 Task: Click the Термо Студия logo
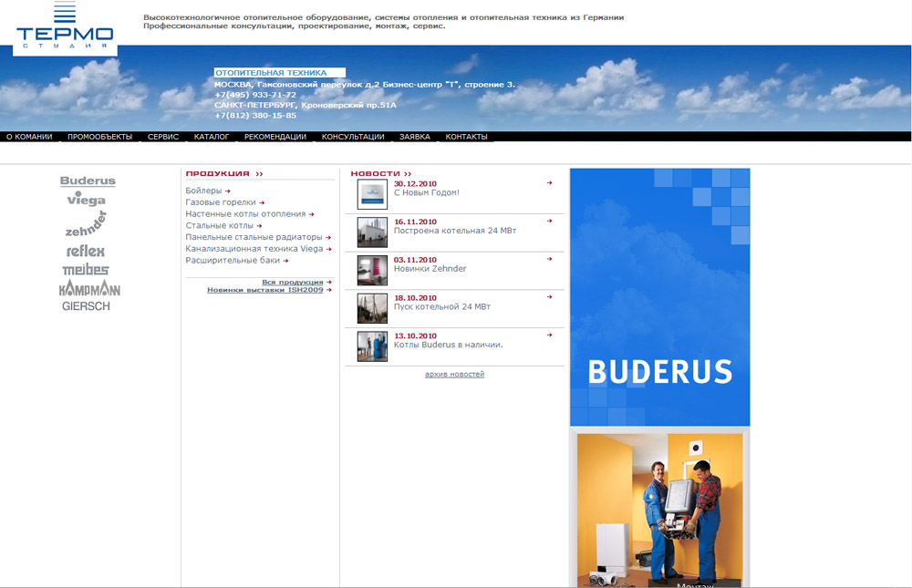click(65, 28)
